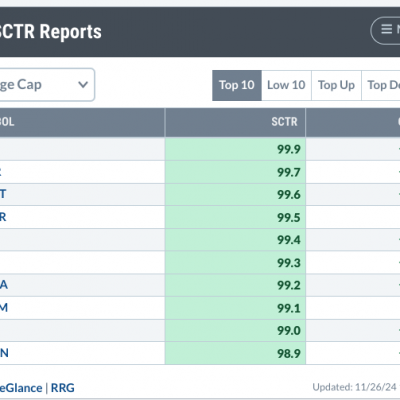Open the hamburger menu button
The height and width of the screenshot is (400, 400).
386,31
